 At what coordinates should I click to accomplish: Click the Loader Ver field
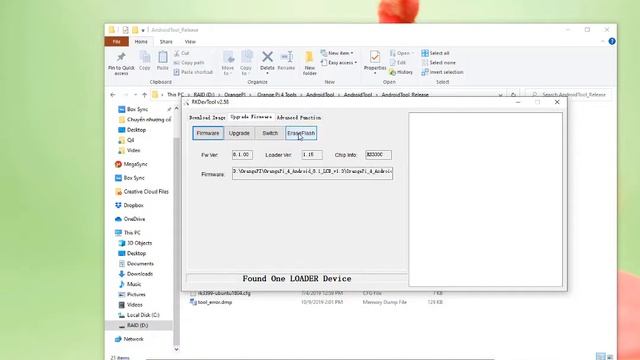tap(312, 155)
